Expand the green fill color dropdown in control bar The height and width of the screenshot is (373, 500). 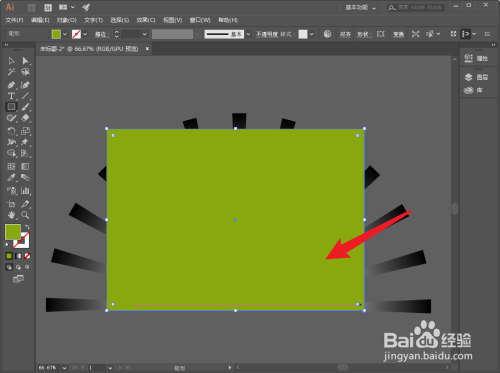click(x=65, y=34)
